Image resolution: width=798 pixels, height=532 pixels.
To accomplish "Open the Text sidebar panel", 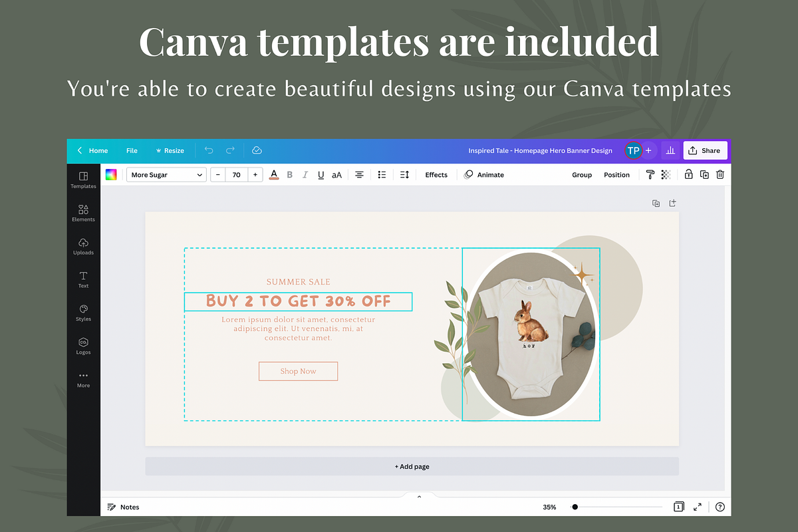I will [83, 279].
